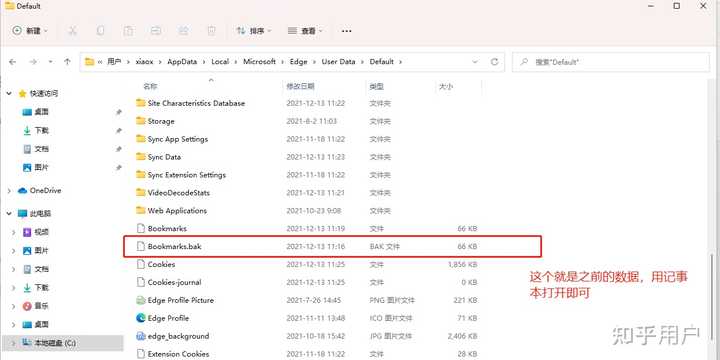Expand address bar history dropdown
This screenshot has width=720, height=360.
pyautogui.click(x=475, y=62)
